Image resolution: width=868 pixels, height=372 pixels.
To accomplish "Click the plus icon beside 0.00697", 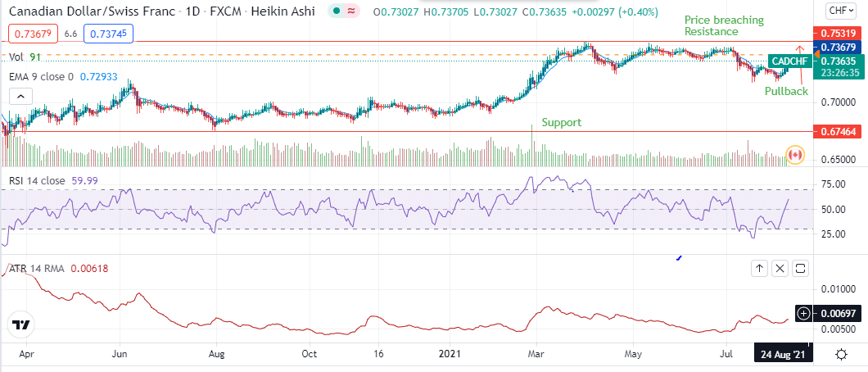I will (x=804, y=313).
